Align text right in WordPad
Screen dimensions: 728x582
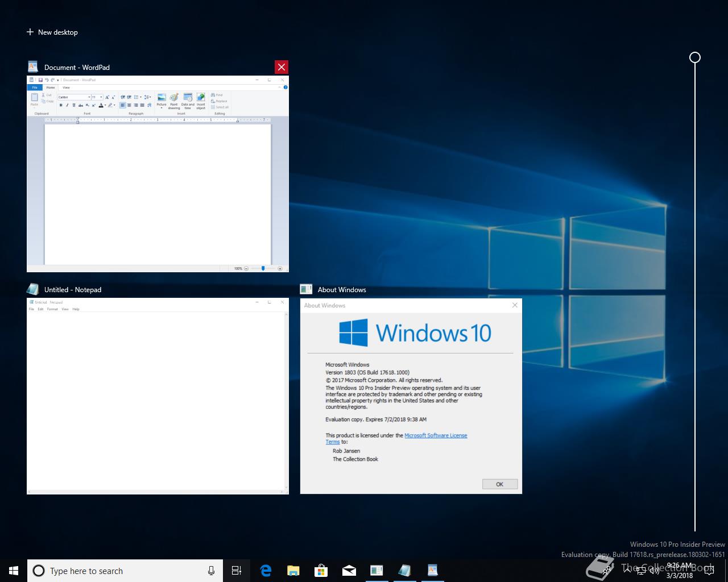[136, 105]
